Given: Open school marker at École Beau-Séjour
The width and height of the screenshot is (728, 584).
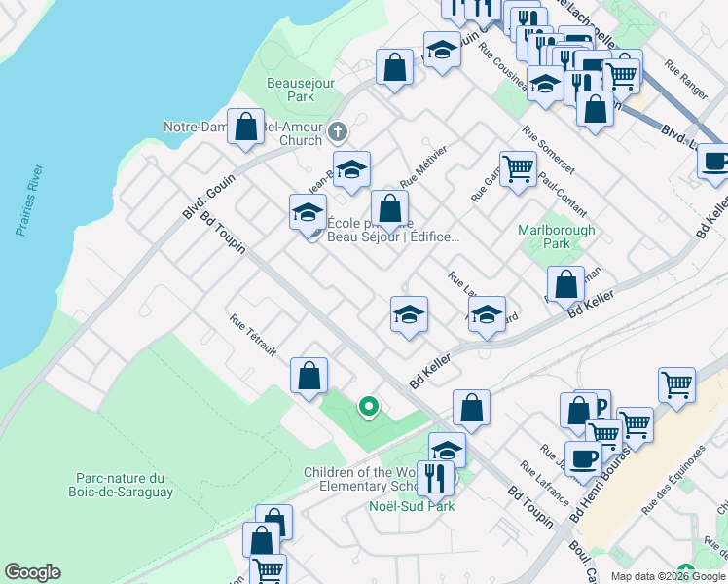Looking at the screenshot, I should pos(308,215).
